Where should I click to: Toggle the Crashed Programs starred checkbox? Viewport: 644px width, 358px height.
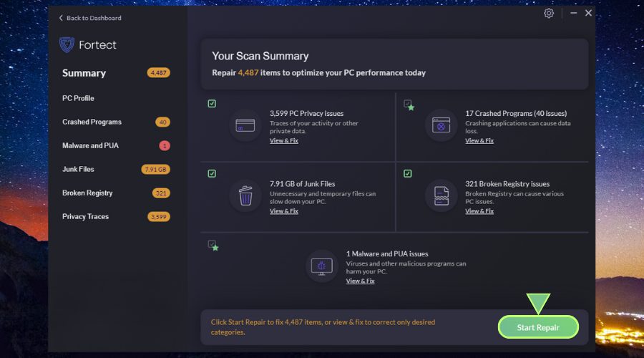pos(408,105)
